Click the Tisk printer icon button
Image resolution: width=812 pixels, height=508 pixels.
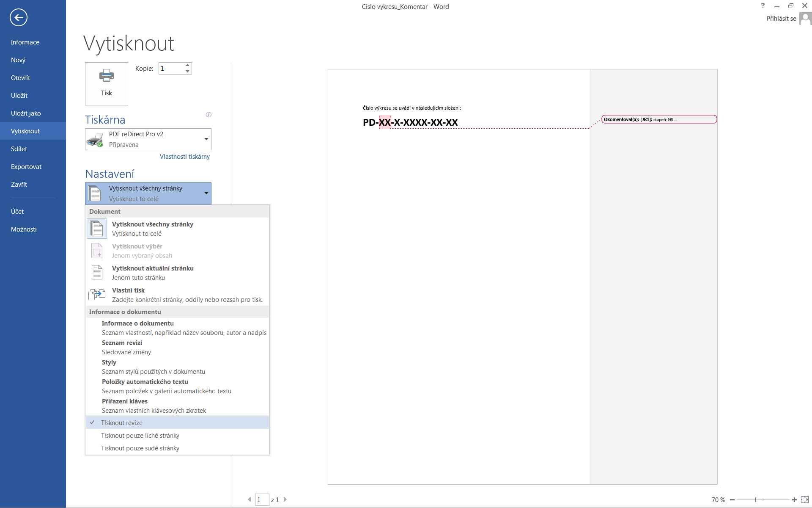pyautogui.click(x=107, y=83)
